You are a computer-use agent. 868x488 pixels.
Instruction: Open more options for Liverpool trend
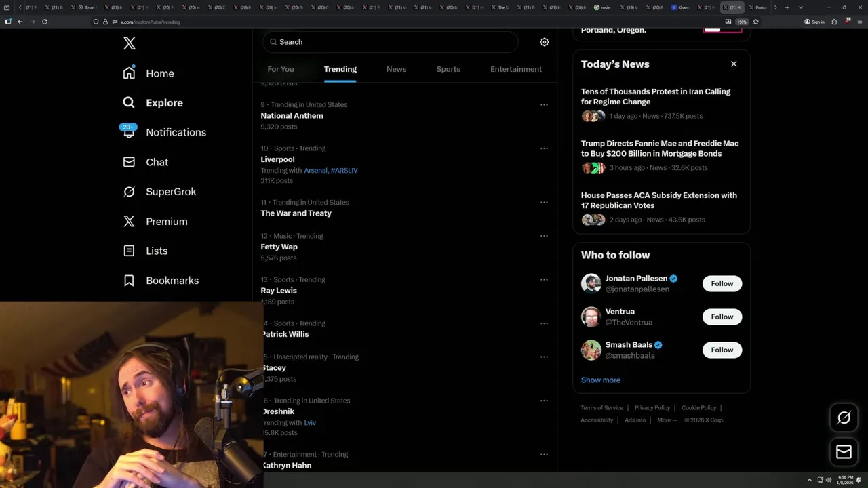pos(544,148)
